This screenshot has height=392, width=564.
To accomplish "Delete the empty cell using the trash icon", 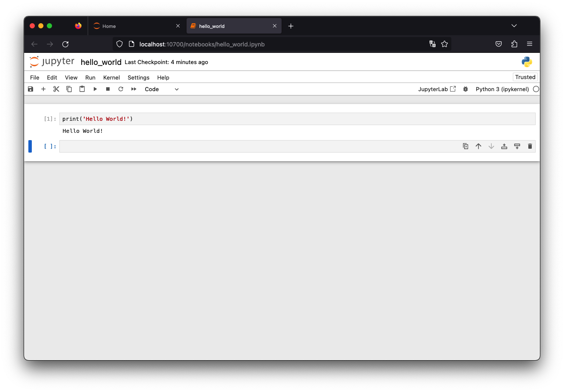I will click(x=530, y=146).
